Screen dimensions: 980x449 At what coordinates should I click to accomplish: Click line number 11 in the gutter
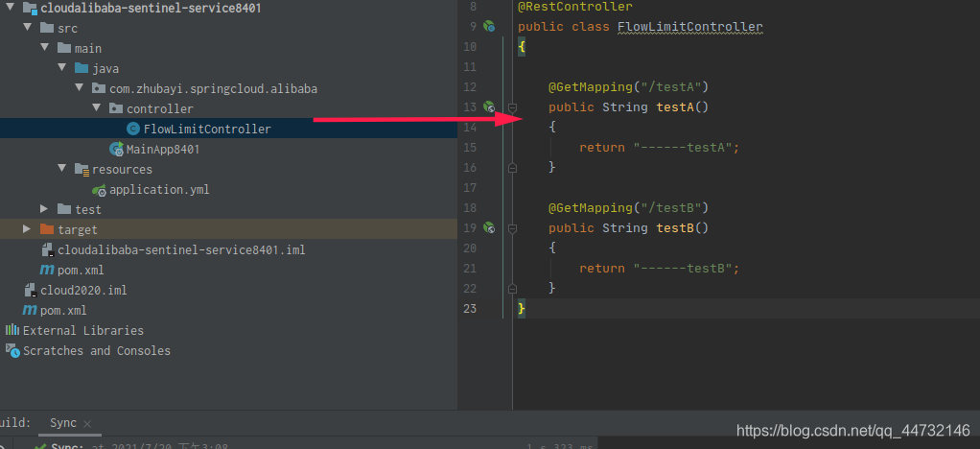pyautogui.click(x=469, y=67)
